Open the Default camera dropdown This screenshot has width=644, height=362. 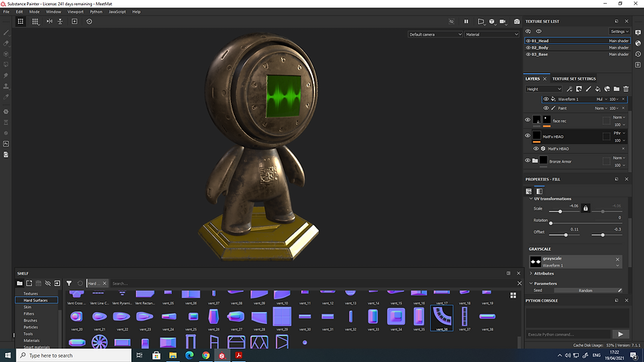(436, 34)
